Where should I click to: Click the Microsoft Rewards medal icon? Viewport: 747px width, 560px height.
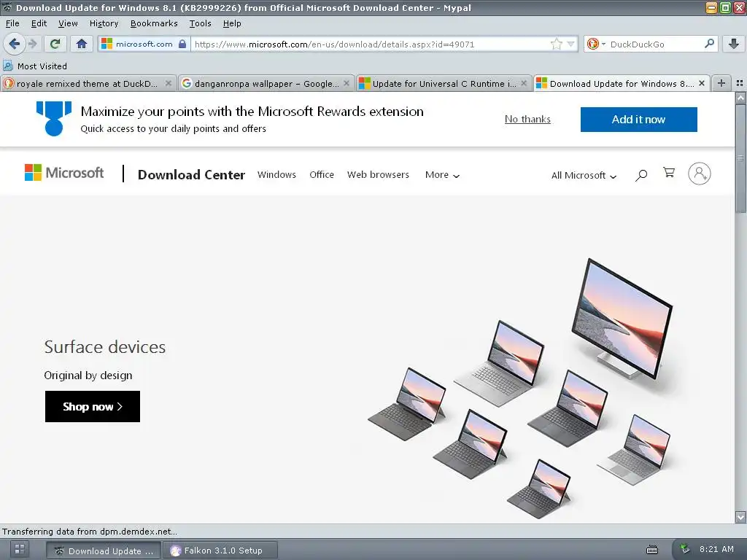54,119
